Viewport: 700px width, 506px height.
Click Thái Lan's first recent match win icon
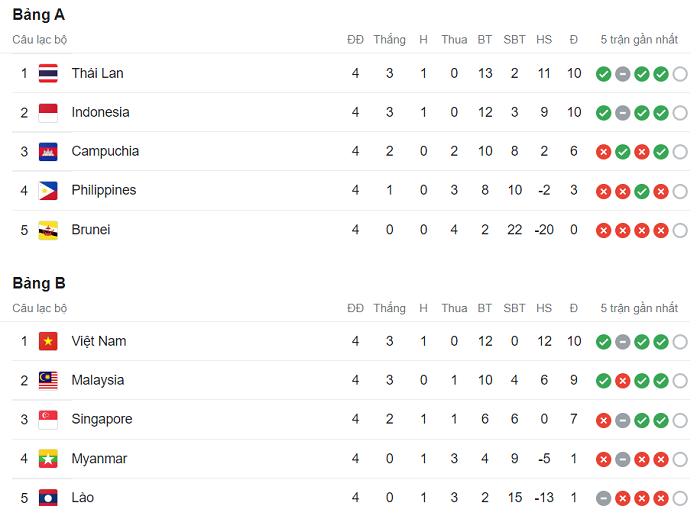click(603, 74)
